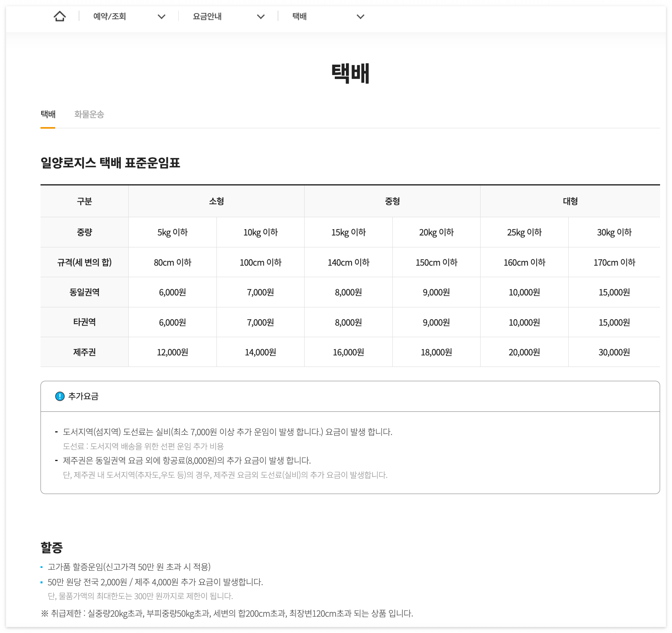
Task: Open the 택배 breadcrumb menu label
Action: (299, 16)
